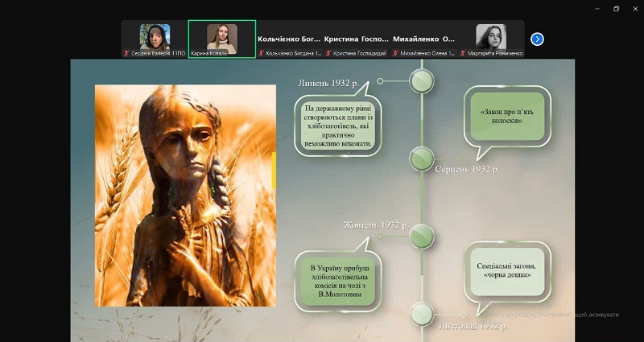
Task: Click the 'Спеціальні загони, чорна дошка' bubble
Action: [x=507, y=272]
